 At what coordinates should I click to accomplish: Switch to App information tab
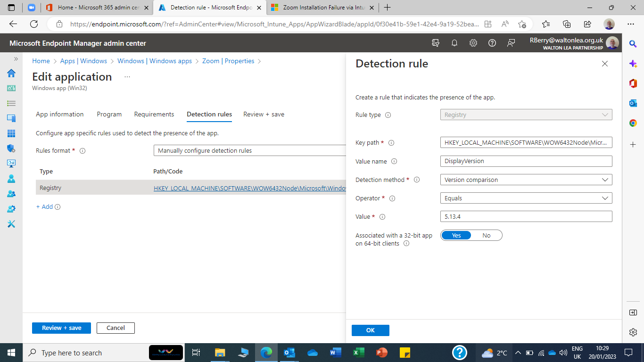pos(60,114)
